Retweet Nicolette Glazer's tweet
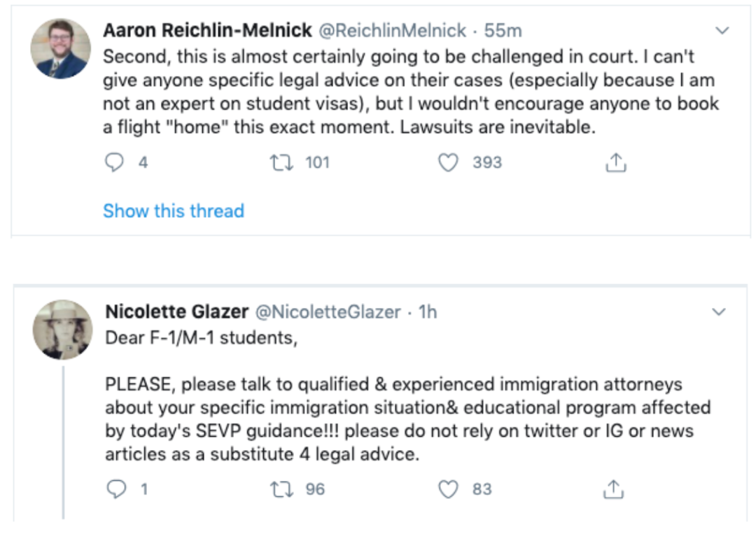Screen dimensions: 756x541 pyautogui.click(x=281, y=489)
